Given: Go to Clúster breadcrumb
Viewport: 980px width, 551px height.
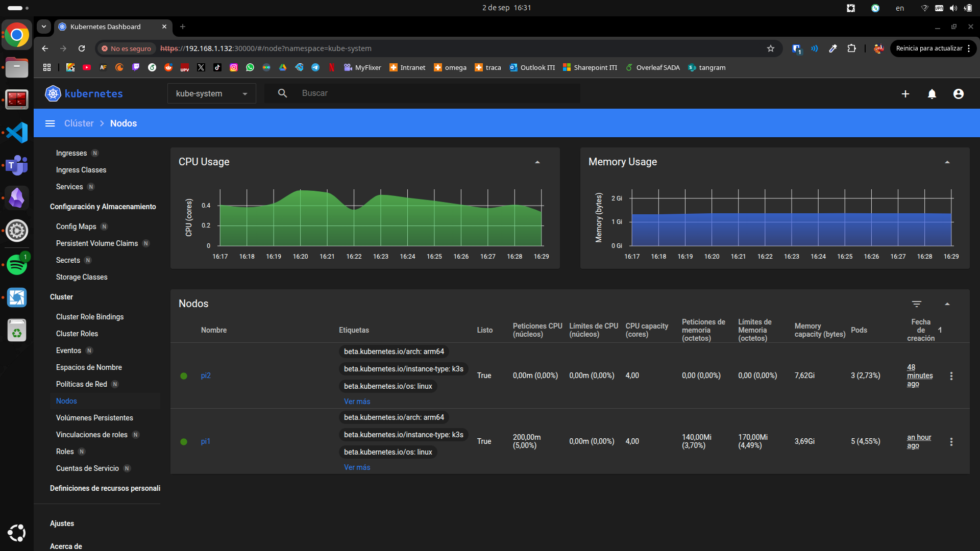Looking at the screenshot, I should (79, 123).
